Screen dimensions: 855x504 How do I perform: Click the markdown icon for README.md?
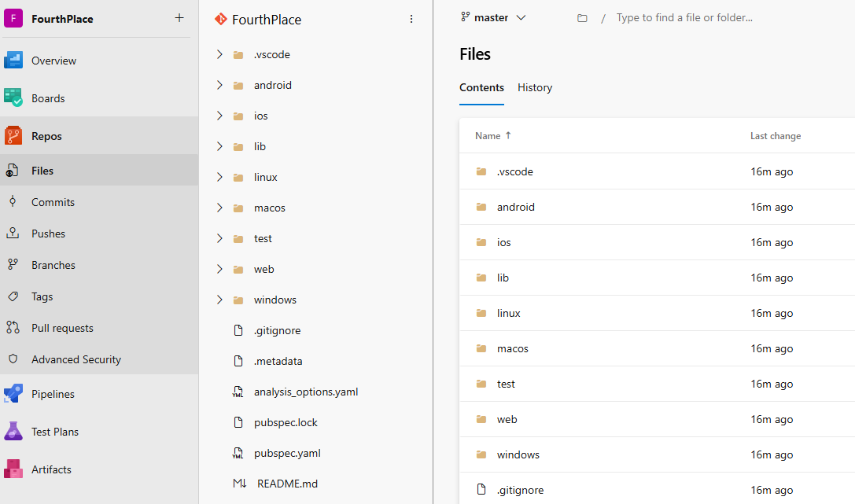(240, 484)
